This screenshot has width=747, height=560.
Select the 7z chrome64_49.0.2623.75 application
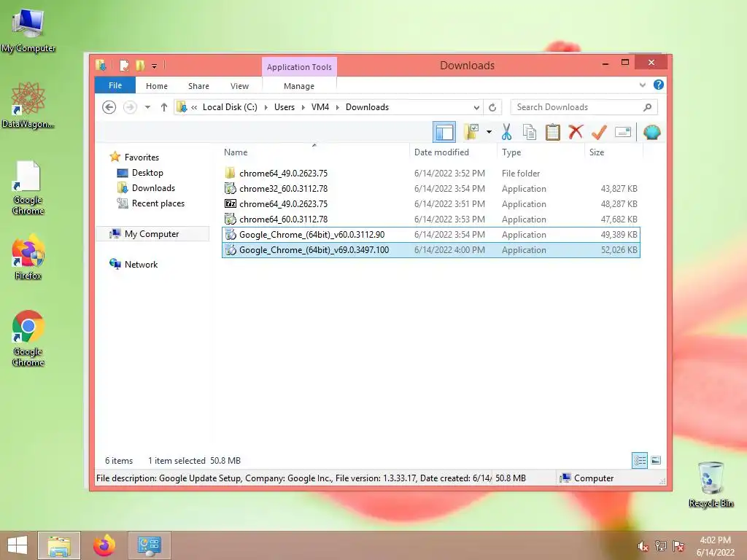(x=431, y=204)
